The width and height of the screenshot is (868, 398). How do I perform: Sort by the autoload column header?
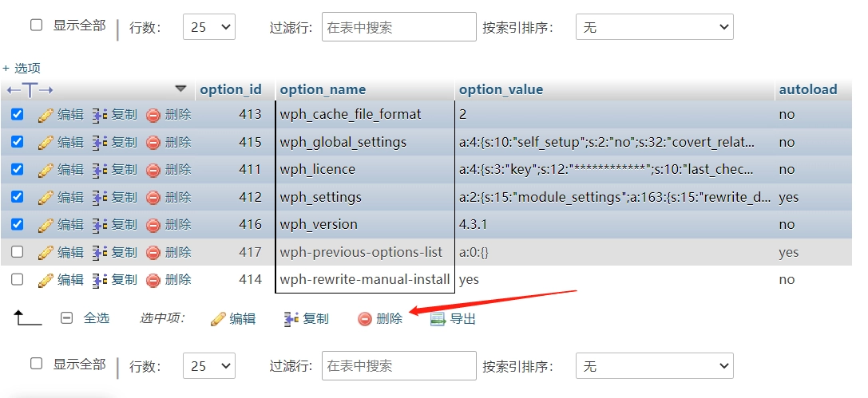coord(807,89)
